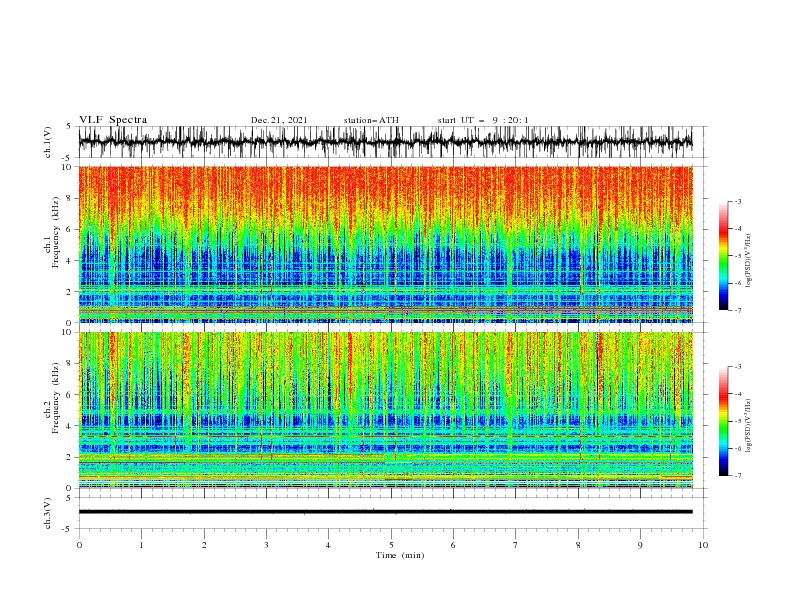The width and height of the screenshot is (792, 612).
Task: Click the "-7" tick on ch.1 color bar
Action: coord(738,310)
